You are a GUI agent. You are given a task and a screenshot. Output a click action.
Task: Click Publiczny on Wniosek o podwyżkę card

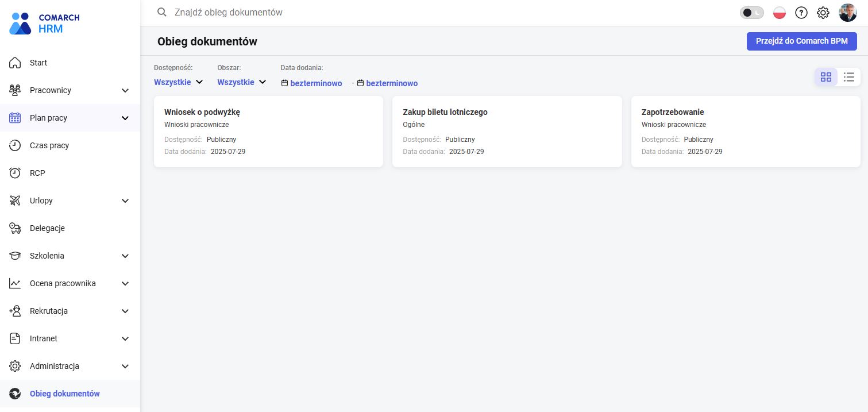click(221, 140)
